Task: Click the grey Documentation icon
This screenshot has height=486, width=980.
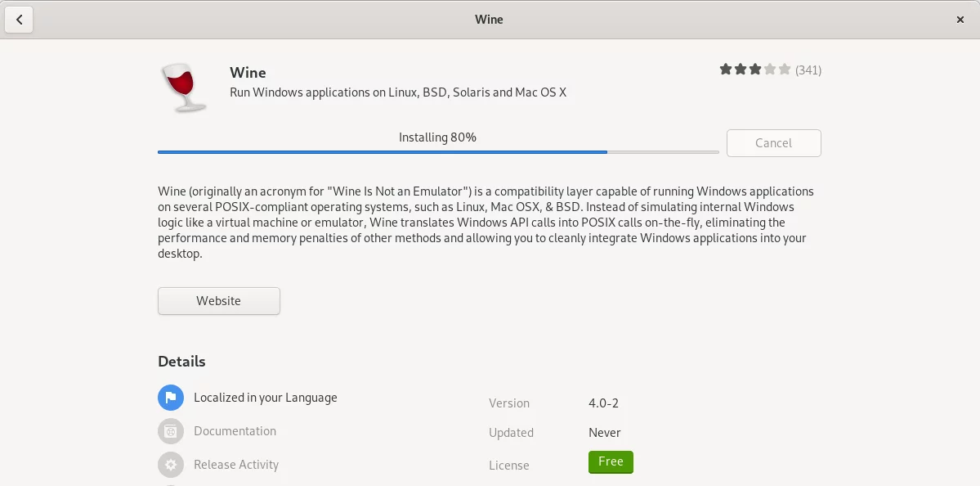Action: tap(171, 431)
